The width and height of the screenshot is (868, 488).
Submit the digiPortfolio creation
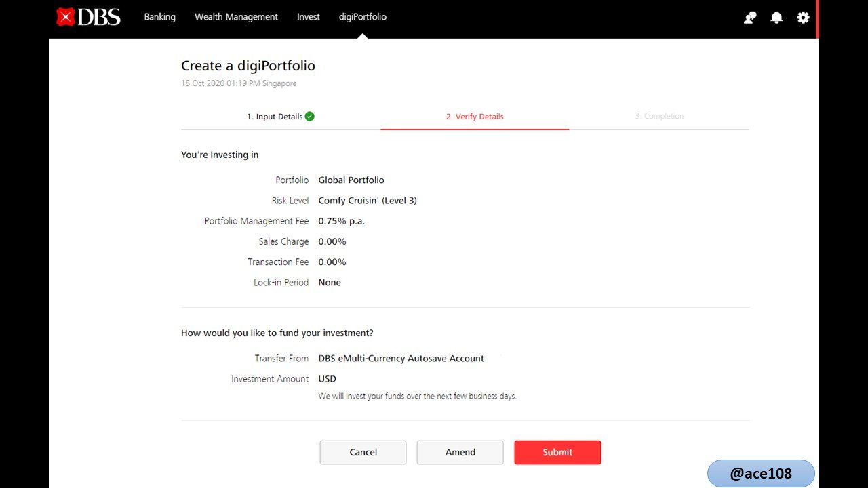point(557,452)
